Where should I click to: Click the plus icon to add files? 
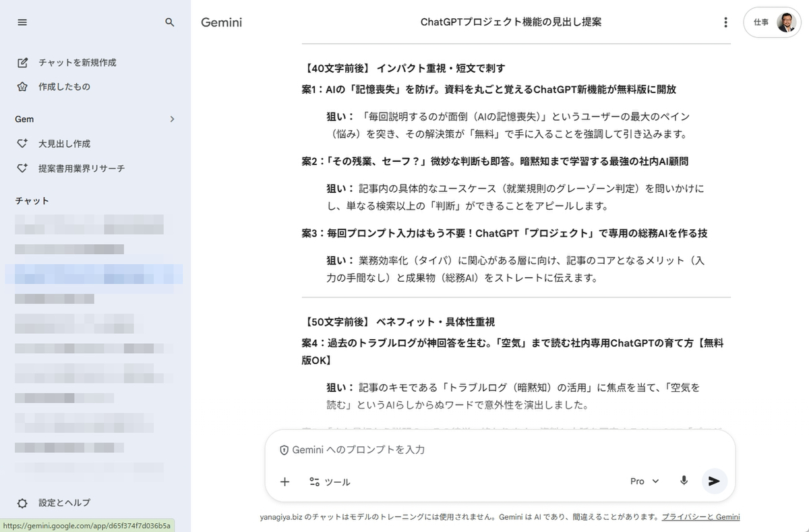point(284,481)
